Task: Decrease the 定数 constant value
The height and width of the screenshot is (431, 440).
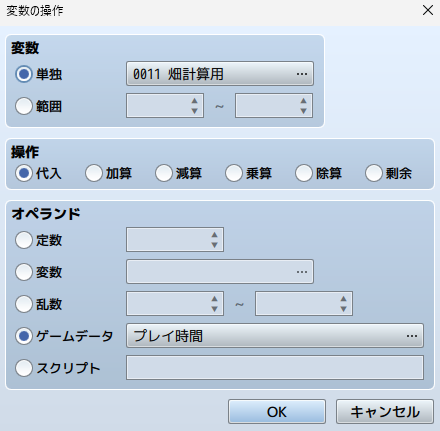Action: point(215,245)
